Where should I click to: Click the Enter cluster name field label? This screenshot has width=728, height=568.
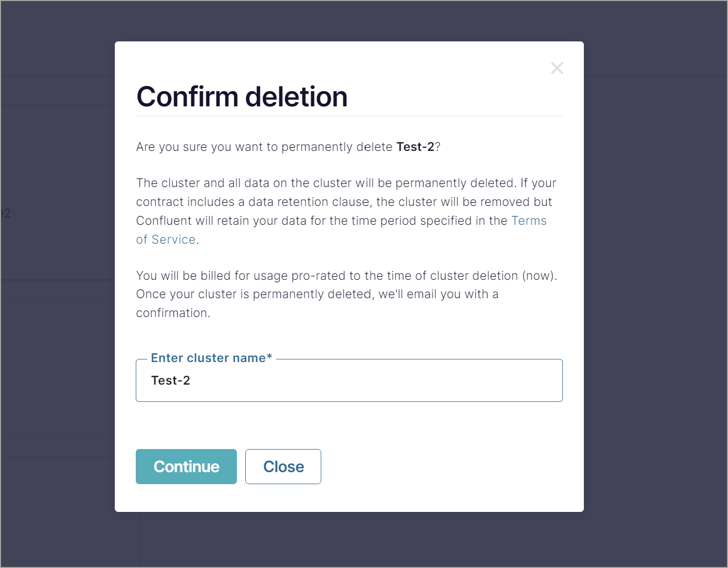[x=211, y=358]
